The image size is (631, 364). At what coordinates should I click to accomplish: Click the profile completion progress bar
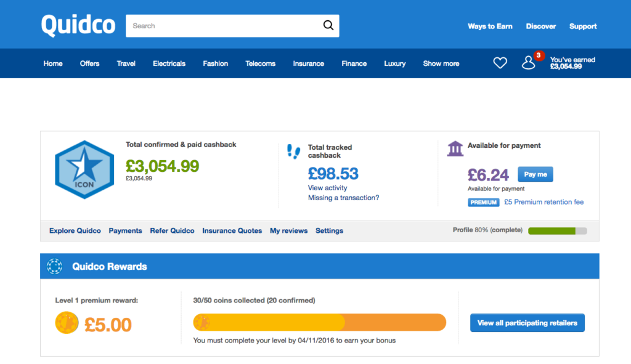coord(557,231)
